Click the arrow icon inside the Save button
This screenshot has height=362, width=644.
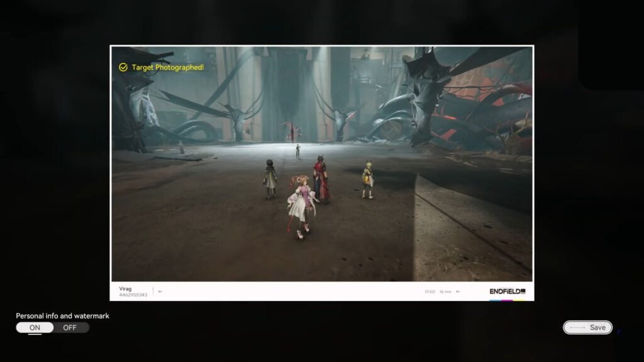[x=577, y=327]
